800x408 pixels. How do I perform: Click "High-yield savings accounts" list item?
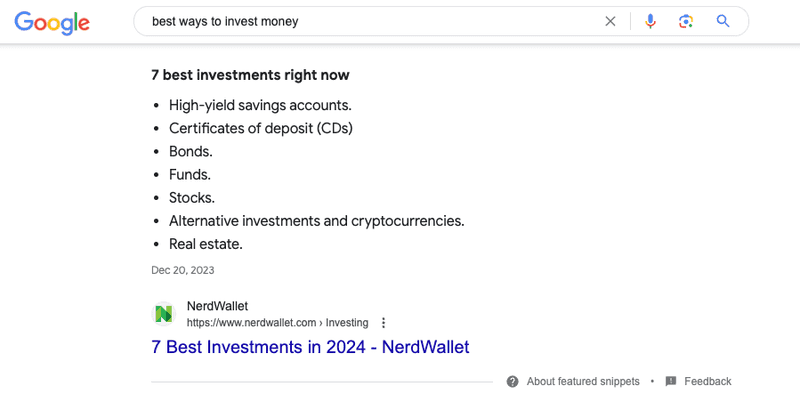coord(260,106)
